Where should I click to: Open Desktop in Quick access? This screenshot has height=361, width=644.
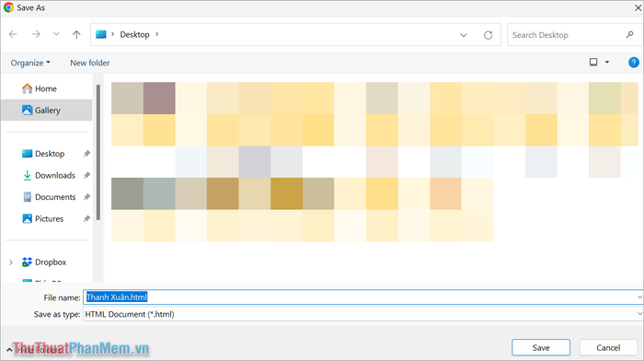pos(50,154)
